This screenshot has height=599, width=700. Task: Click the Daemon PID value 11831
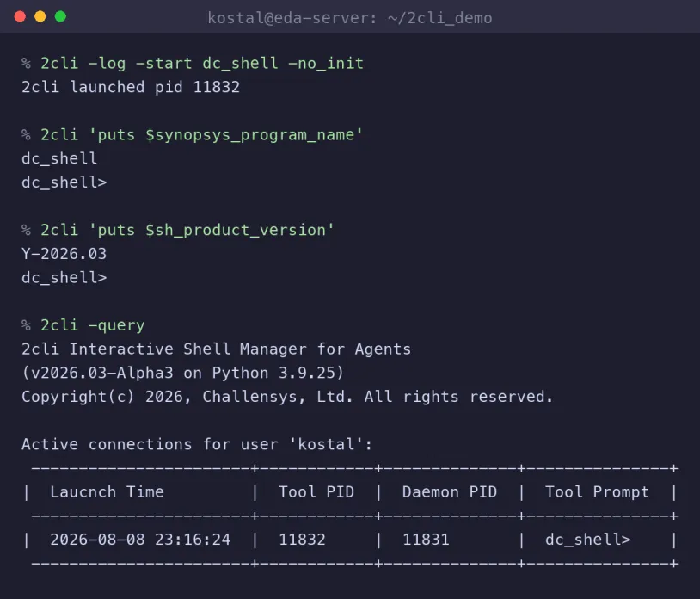click(x=426, y=540)
